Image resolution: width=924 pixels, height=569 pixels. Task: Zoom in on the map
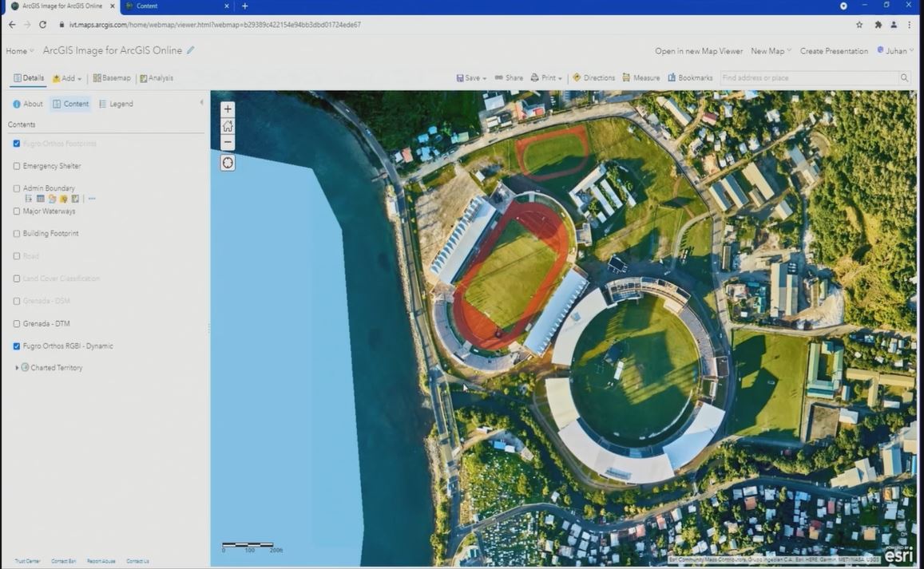[x=228, y=109]
